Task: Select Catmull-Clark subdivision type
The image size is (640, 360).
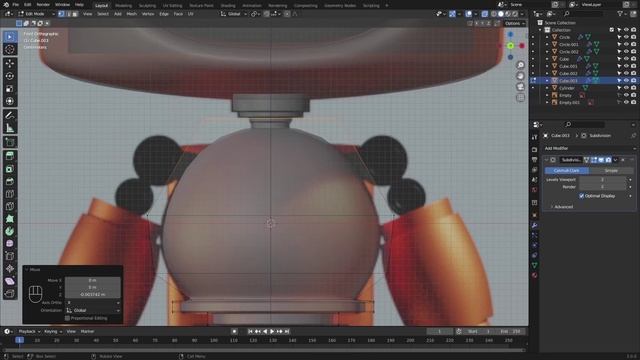Action: pos(567,171)
